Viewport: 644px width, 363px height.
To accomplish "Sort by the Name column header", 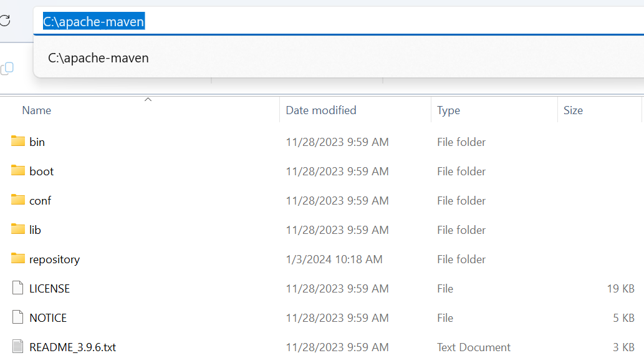I will tap(37, 110).
